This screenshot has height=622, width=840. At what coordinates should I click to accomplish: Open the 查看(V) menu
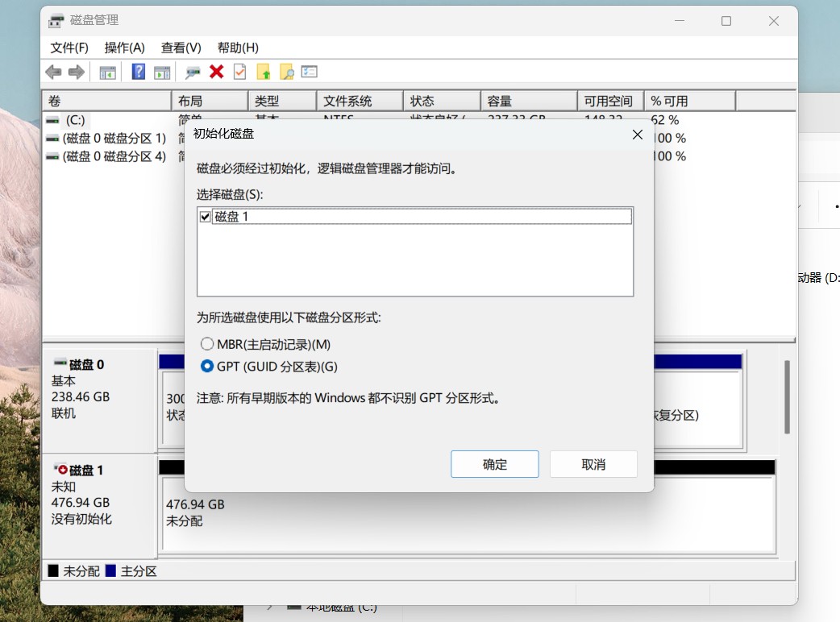coord(179,48)
